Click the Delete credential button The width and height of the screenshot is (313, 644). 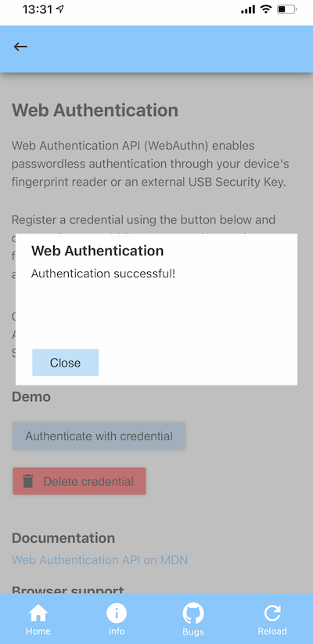coord(79,481)
